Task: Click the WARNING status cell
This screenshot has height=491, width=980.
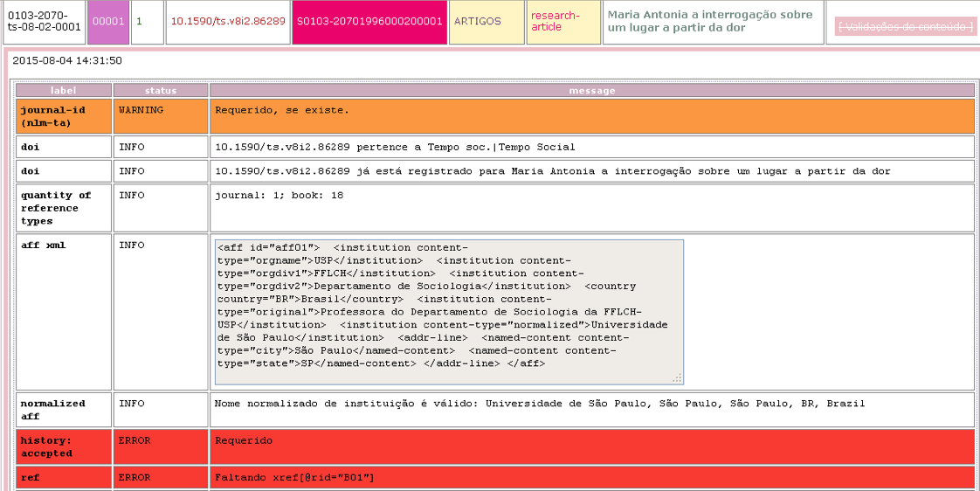Action: point(161,116)
